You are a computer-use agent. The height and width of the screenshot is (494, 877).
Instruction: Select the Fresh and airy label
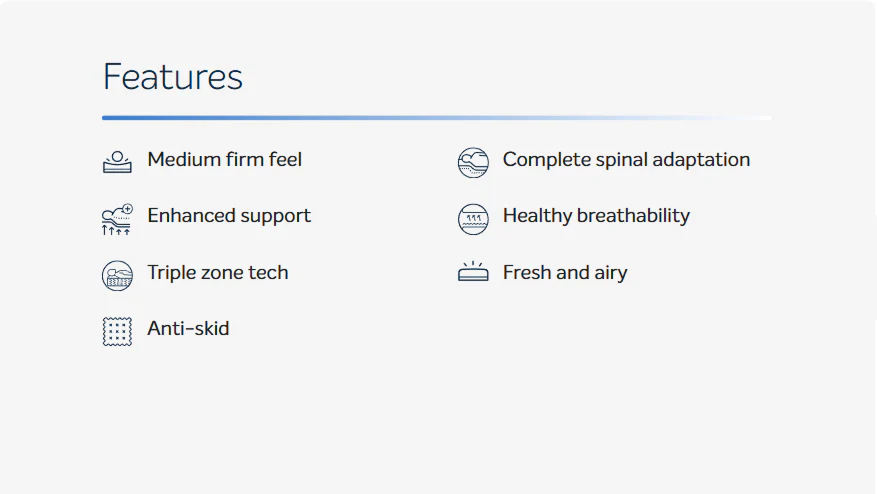(x=565, y=272)
